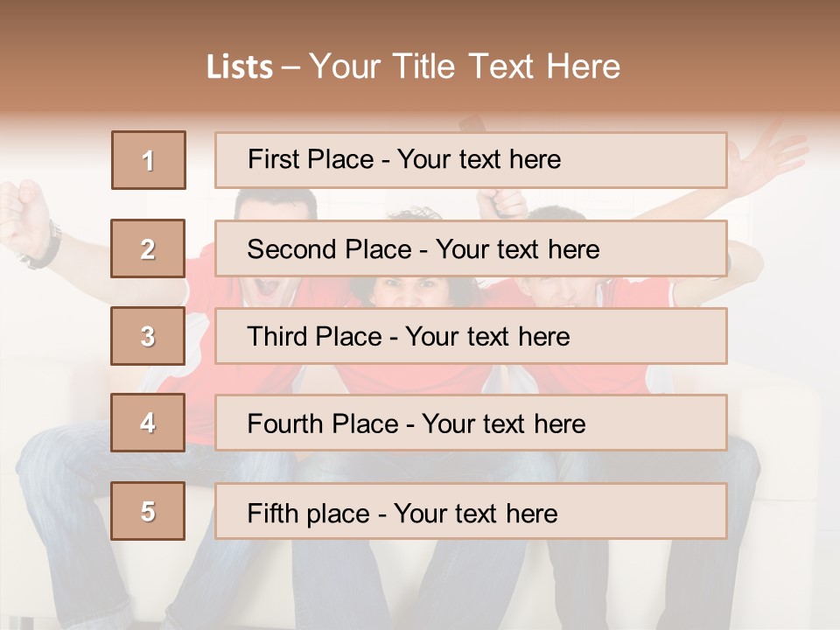Screen dimensions: 840x630
Task: Click the Fourth Place text bar
Action: click(471, 423)
